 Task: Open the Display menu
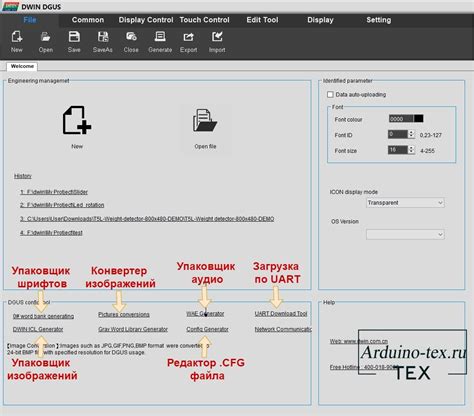tap(320, 20)
